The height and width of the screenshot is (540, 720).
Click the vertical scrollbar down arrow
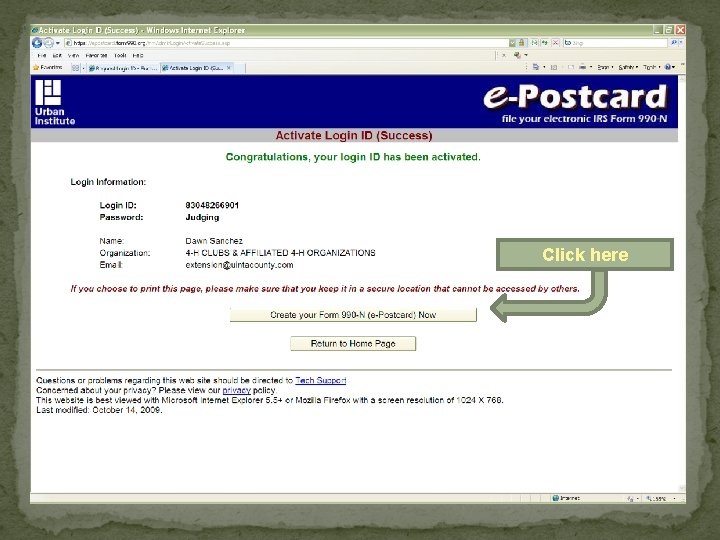[682, 488]
